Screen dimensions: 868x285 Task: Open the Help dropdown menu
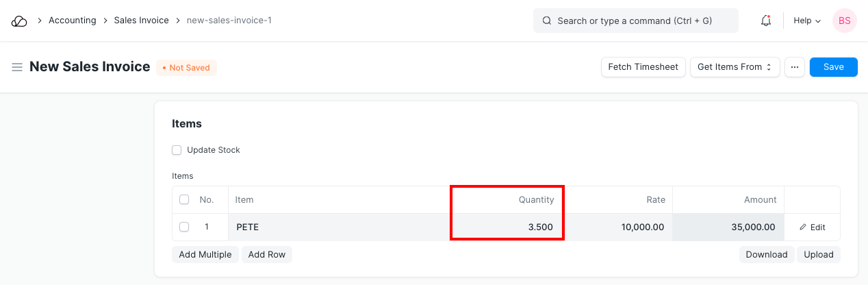806,21
